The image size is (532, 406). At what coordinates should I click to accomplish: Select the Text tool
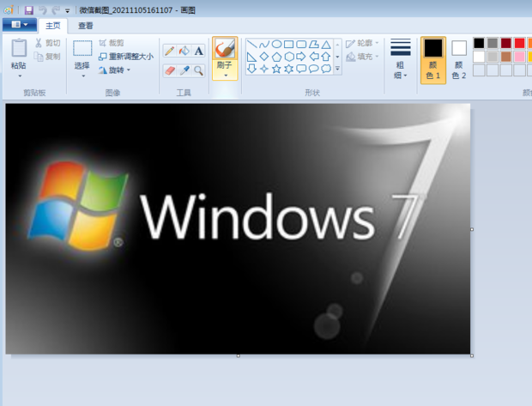click(199, 51)
